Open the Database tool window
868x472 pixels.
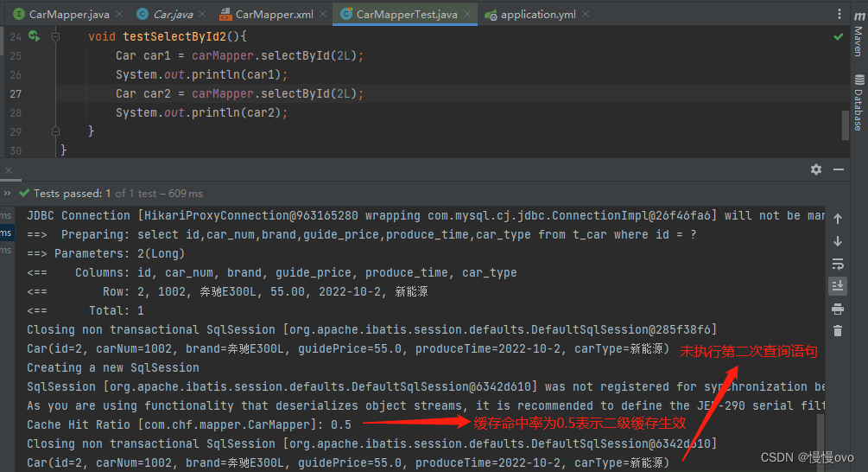tap(859, 103)
